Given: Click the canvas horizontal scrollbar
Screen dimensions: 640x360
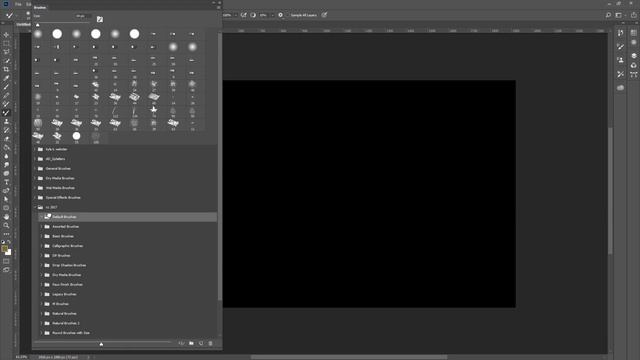Looking at the screenshot, I should [349, 357].
